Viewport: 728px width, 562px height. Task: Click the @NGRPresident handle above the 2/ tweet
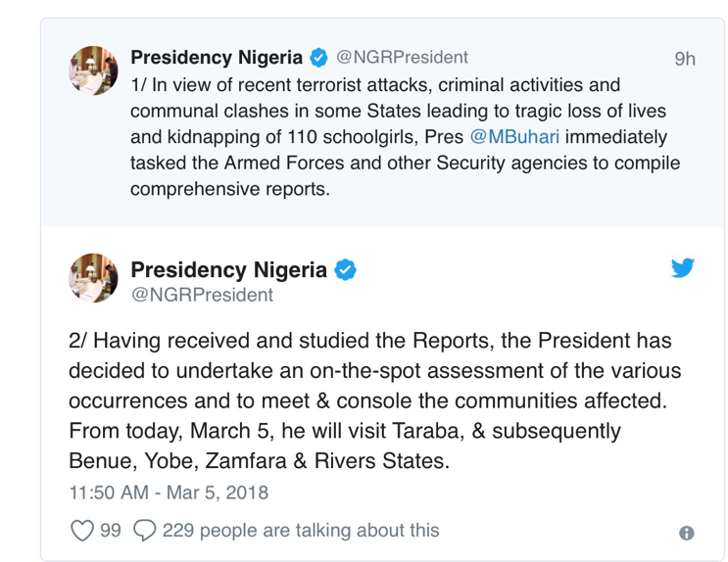(x=202, y=294)
